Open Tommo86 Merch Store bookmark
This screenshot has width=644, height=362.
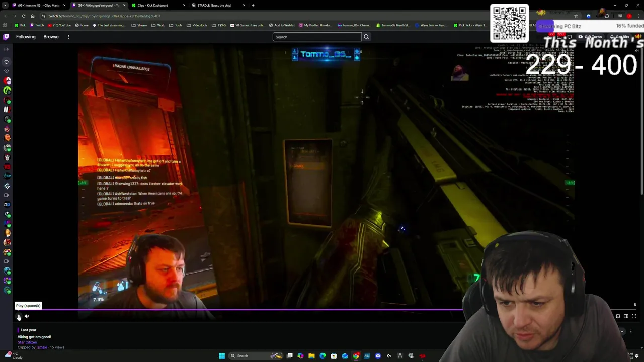pos(393,25)
